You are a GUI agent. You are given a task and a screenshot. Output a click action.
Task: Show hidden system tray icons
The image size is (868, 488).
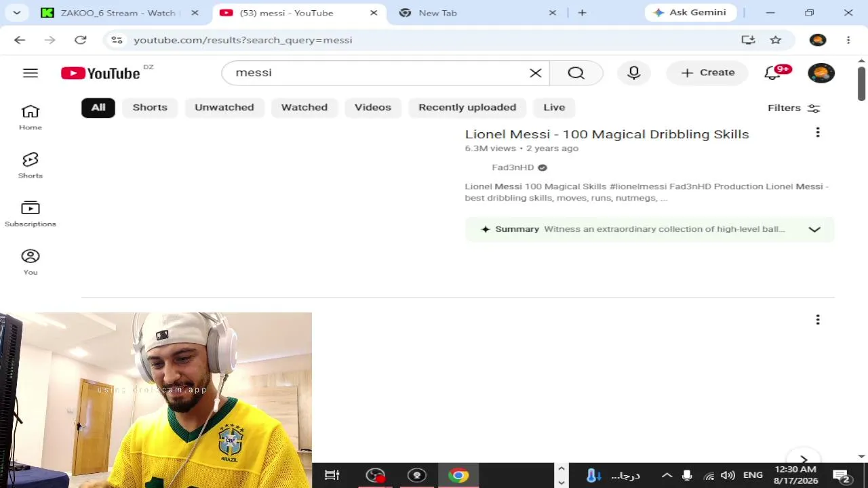click(667, 475)
